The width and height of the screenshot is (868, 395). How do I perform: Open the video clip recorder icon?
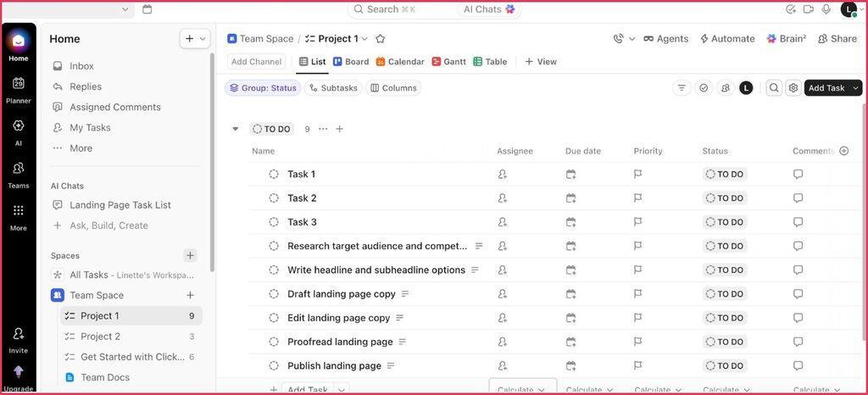coord(808,8)
